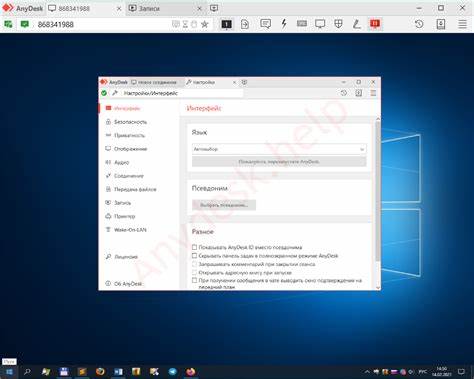This screenshot has height=379, width=474.
Task: Open the Аудио settings section
Action: tap(139, 162)
